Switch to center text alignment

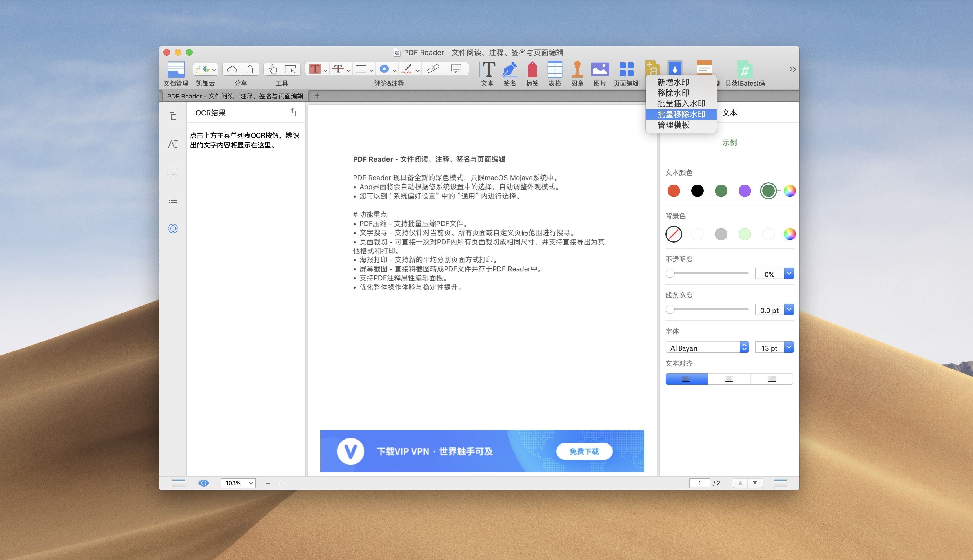coord(729,379)
